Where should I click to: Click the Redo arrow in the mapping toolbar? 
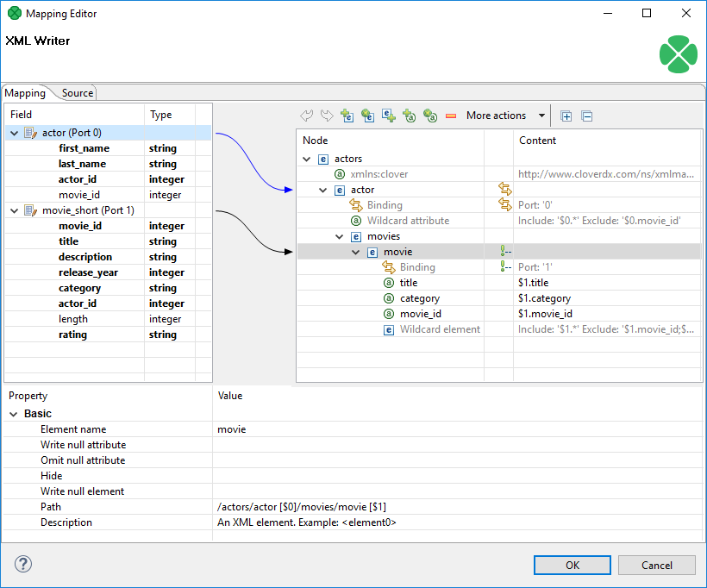click(327, 116)
